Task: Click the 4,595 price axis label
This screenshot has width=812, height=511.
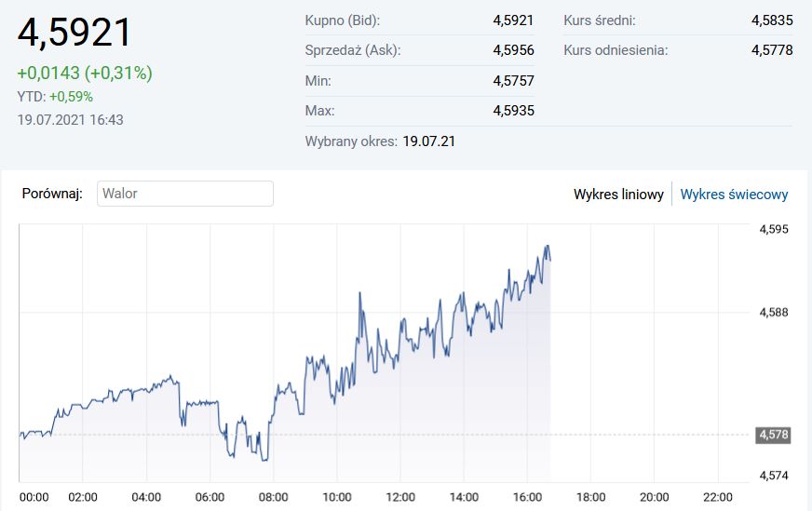Action: [774, 229]
